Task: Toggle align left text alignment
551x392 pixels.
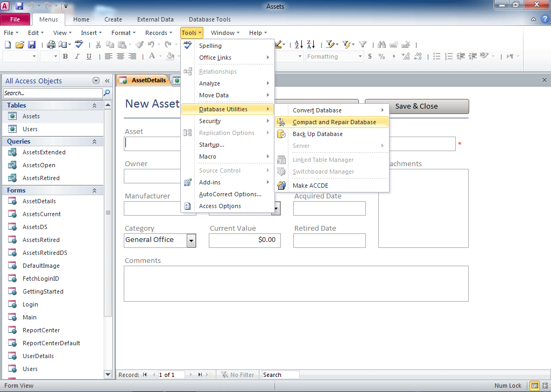Action: 109,56
